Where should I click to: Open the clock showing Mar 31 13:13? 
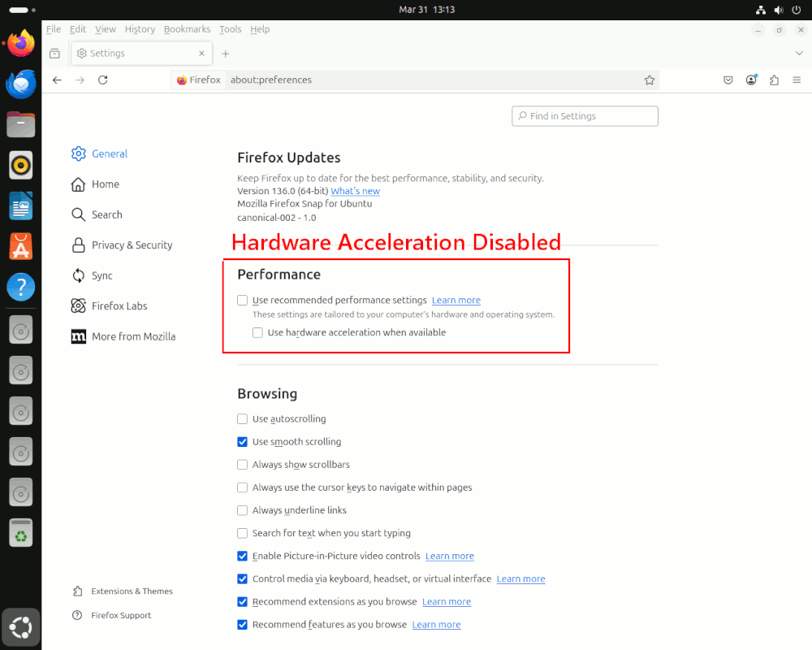(x=427, y=10)
